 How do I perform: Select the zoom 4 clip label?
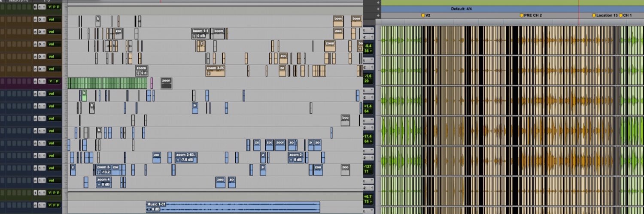tap(103, 180)
